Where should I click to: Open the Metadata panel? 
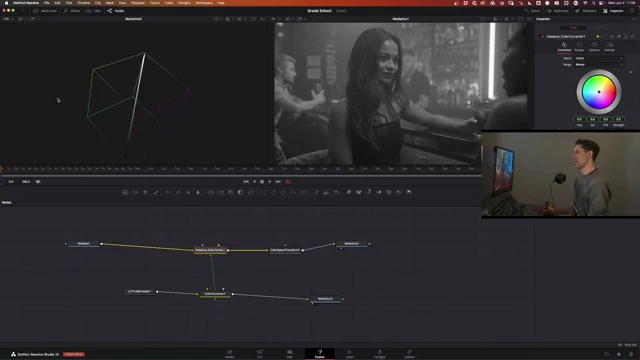pos(586,11)
